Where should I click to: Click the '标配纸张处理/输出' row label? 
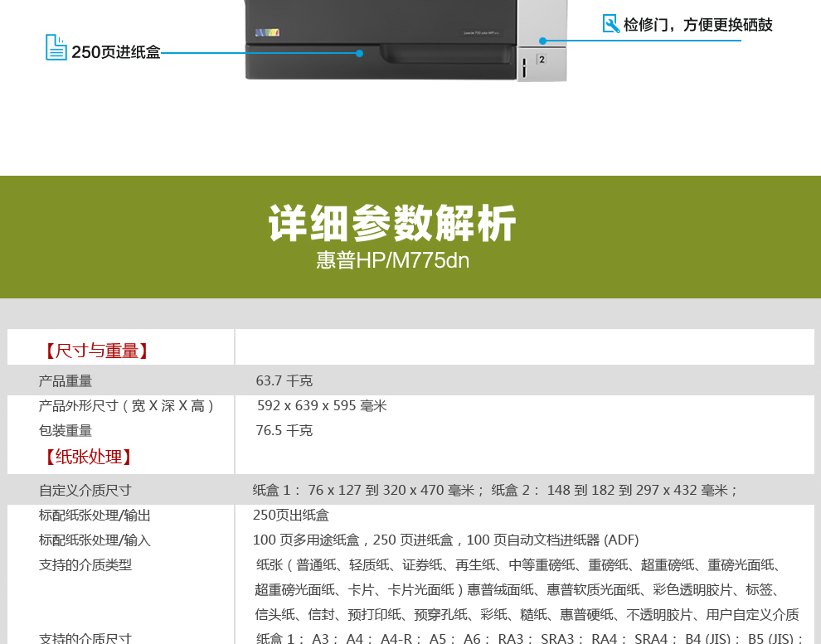[95, 516]
